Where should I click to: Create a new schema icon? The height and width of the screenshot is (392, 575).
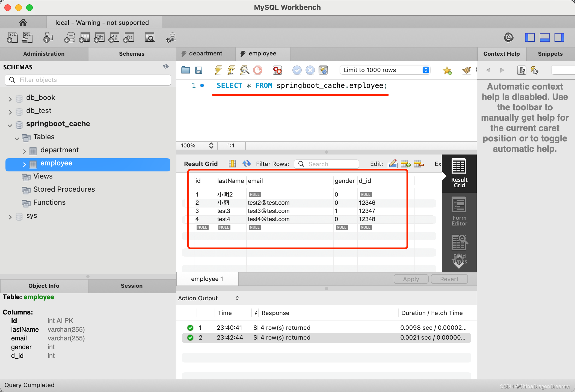tap(70, 37)
